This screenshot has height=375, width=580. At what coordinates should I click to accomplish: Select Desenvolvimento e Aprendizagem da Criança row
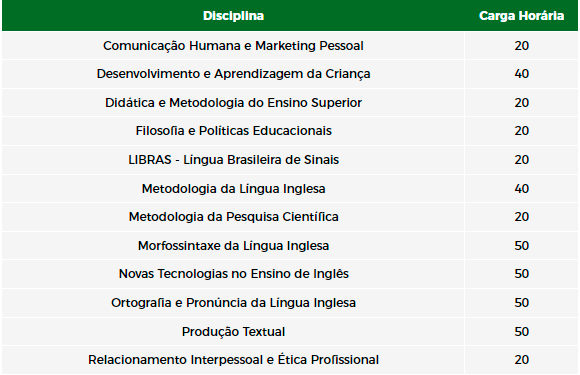tap(290, 74)
